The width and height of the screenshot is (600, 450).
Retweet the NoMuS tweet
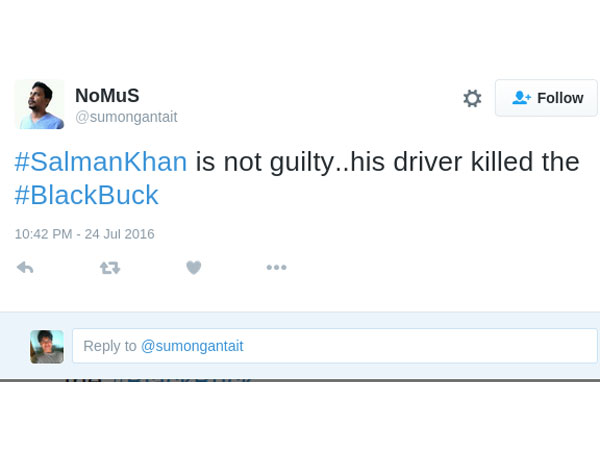pyautogui.click(x=110, y=267)
